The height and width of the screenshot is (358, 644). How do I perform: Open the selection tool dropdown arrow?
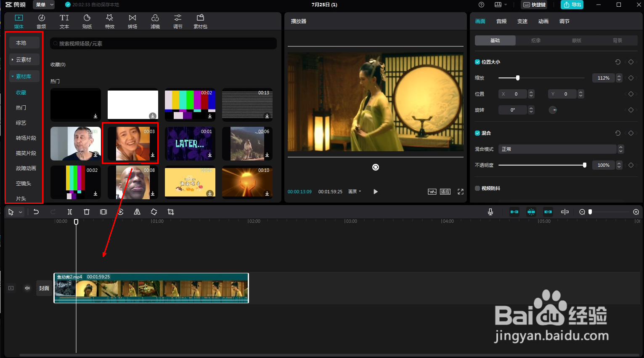coord(20,212)
